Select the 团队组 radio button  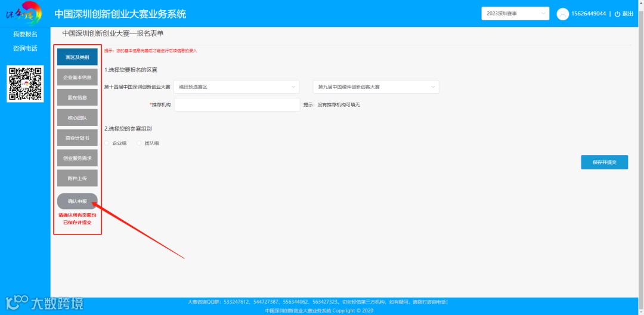point(139,143)
